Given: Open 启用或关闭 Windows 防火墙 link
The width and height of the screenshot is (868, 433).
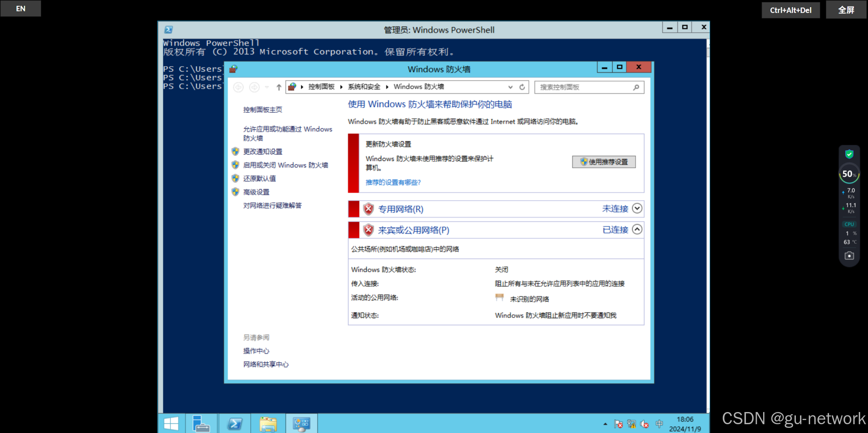Looking at the screenshot, I should (x=286, y=165).
